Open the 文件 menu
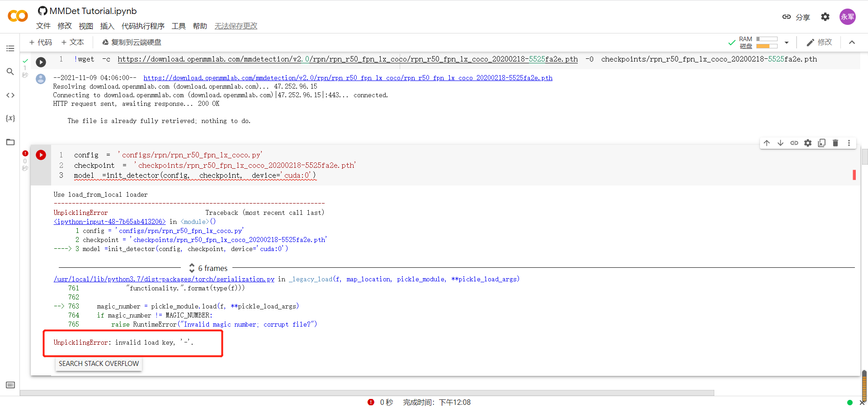The height and width of the screenshot is (408, 868). pyautogui.click(x=43, y=26)
